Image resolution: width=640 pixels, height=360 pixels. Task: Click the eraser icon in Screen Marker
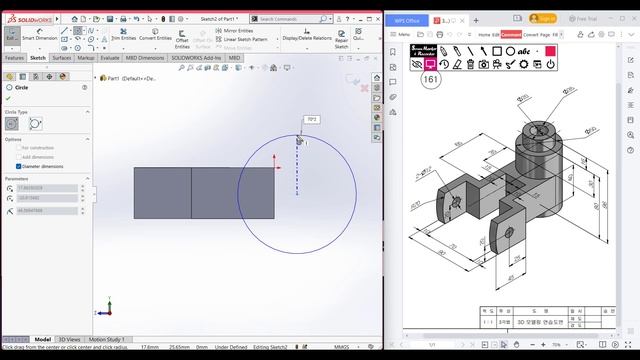[457, 64]
